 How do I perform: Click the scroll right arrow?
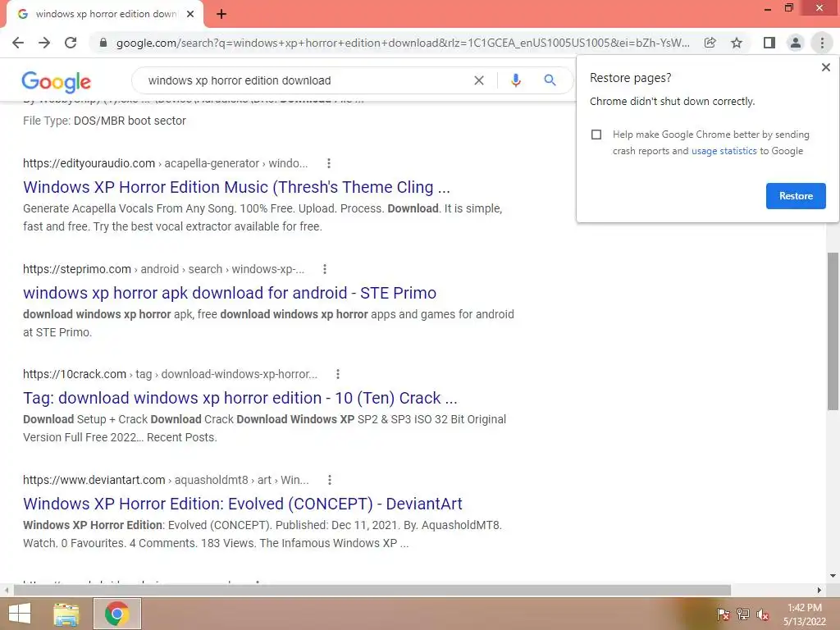[x=819, y=590]
